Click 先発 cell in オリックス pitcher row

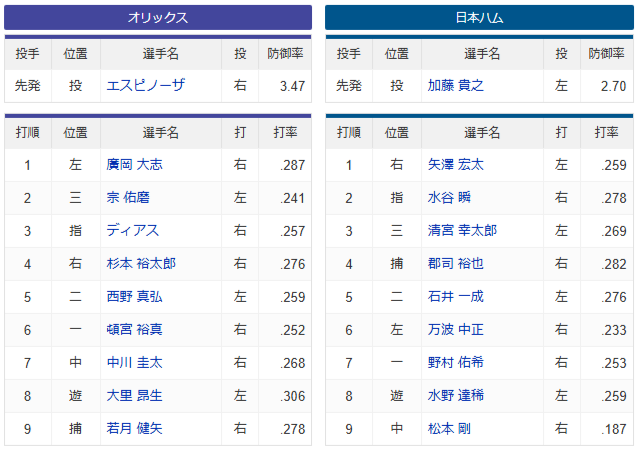[x=28, y=85]
